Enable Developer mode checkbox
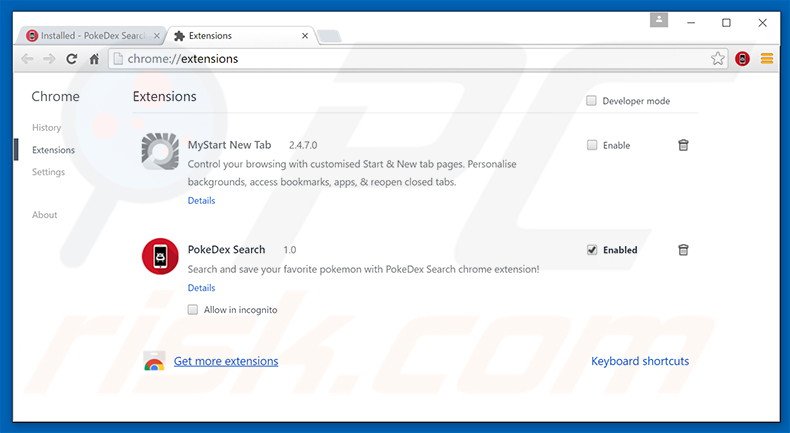This screenshot has width=790, height=433. point(591,101)
